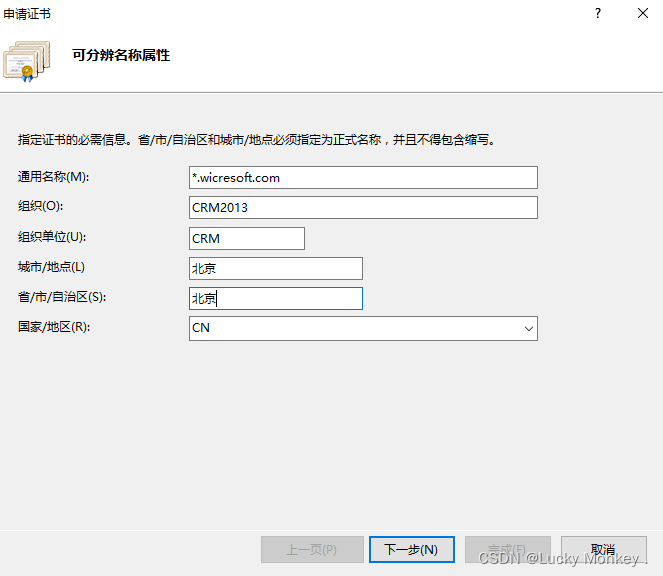Viewport: 663px width, 576px height.
Task: Click the instruction text starting 指定证书的必需信息
Action: click(256, 140)
